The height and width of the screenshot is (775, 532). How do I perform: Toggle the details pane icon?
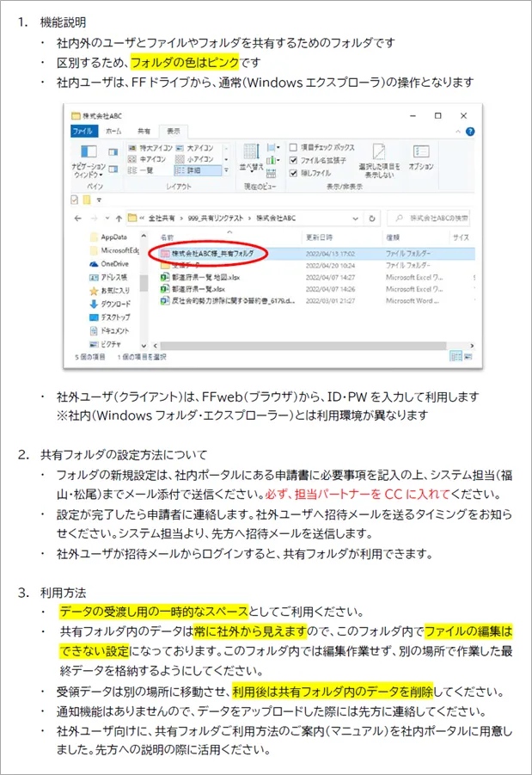tap(113, 169)
